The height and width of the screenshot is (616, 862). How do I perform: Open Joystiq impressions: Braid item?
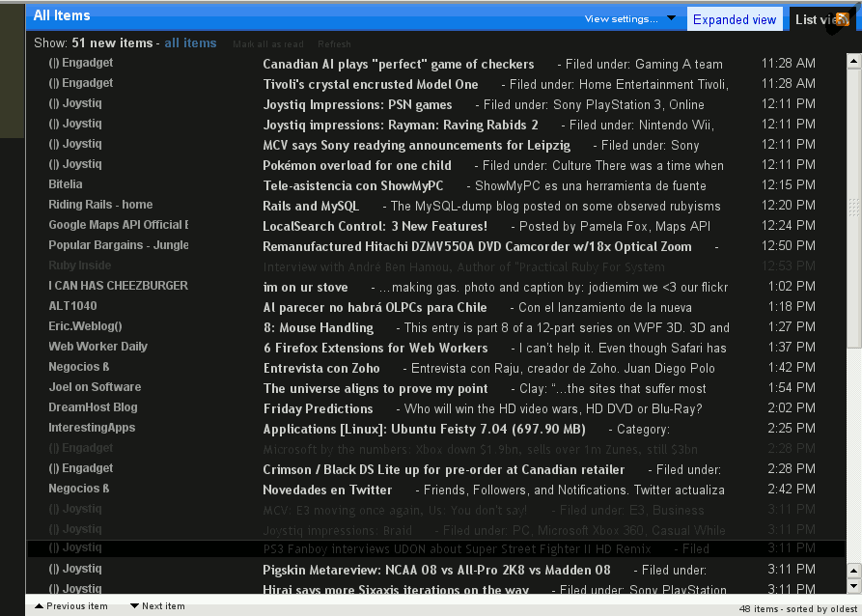(x=338, y=531)
